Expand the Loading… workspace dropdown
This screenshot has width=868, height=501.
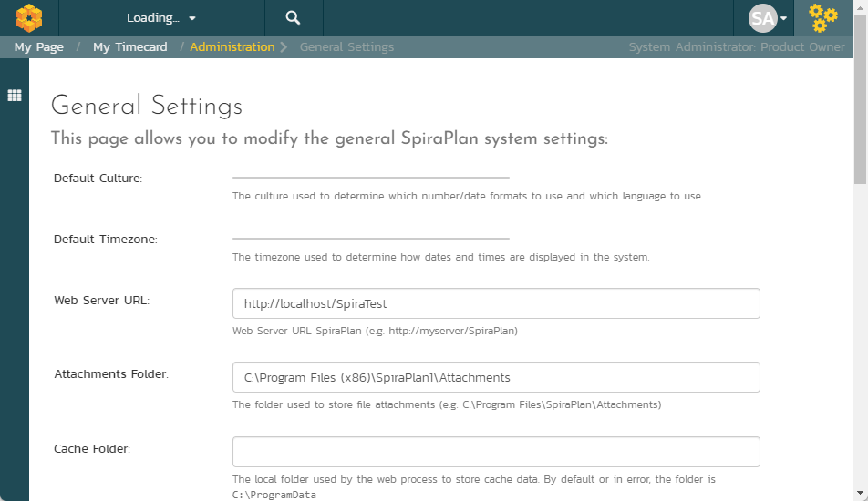point(161,17)
